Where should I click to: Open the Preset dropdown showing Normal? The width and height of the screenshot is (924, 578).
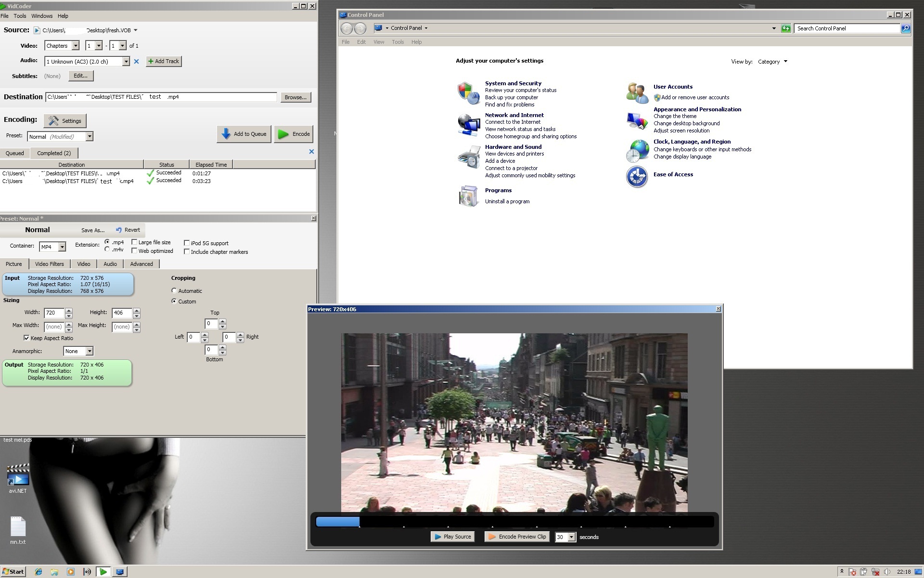coord(90,137)
